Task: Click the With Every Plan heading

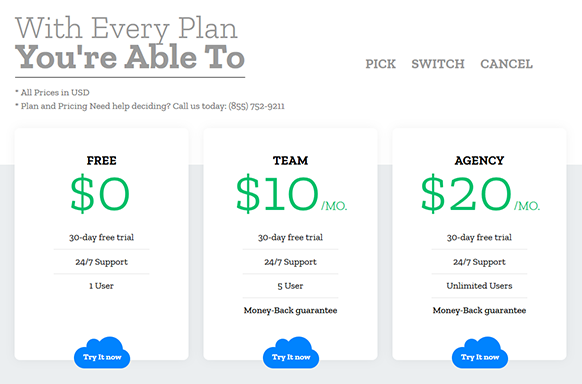Action: pyautogui.click(x=126, y=28)
